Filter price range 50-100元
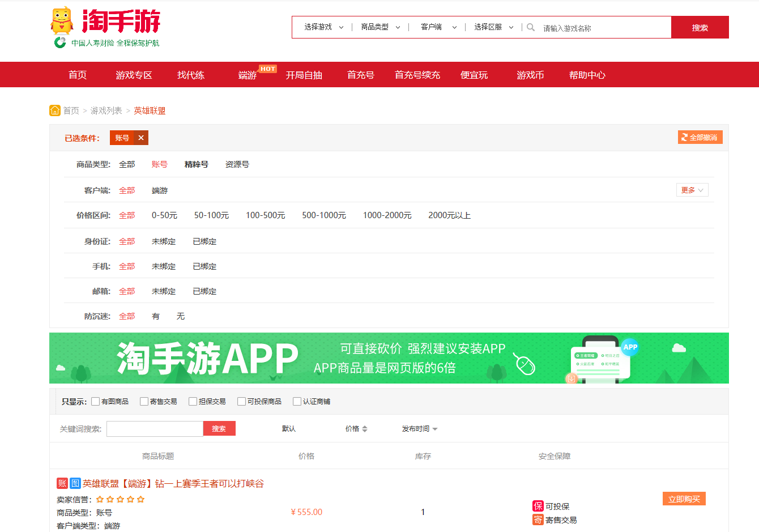The image size is (759, 532). 211,215
